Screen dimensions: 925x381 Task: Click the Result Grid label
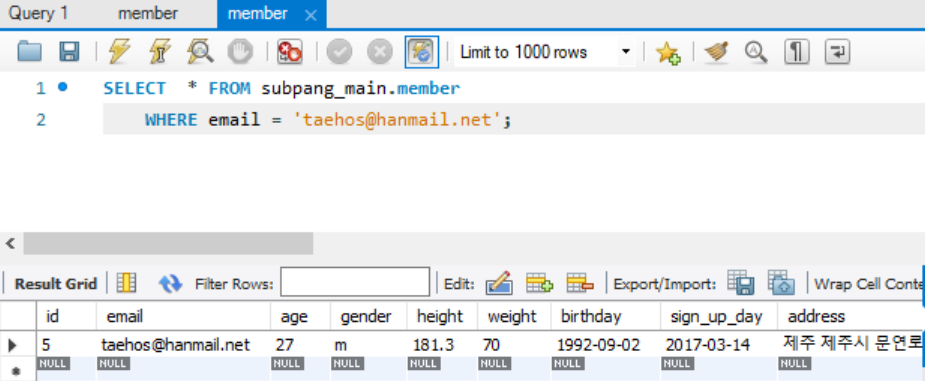click(x=55, y=284)
